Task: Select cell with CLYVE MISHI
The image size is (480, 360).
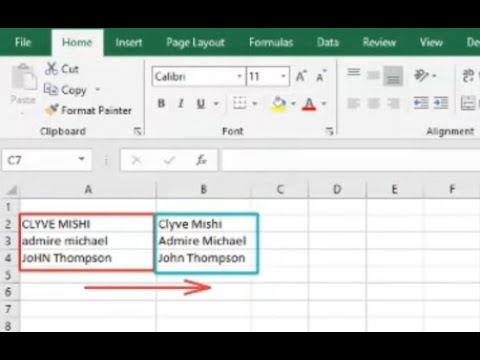Action: [x=88, y=224]
